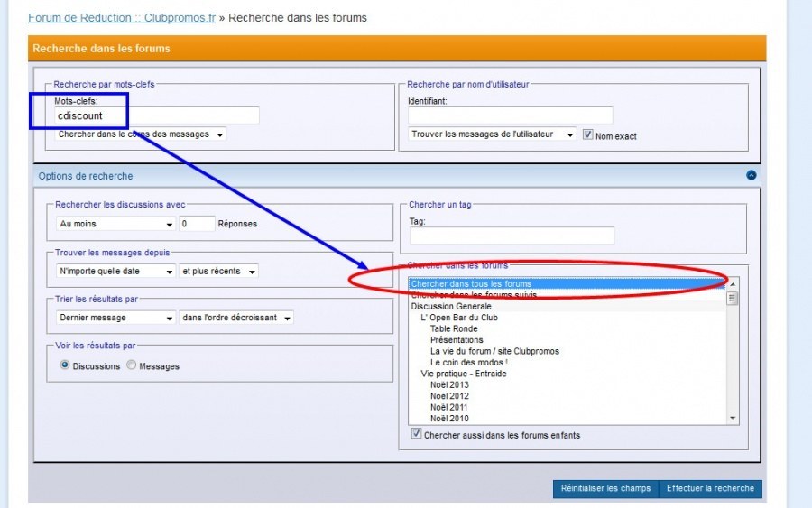This screenshot has width=812, height=508.
Task: Open the Dernier message sort dropdown
Action: tap(115, 318)
